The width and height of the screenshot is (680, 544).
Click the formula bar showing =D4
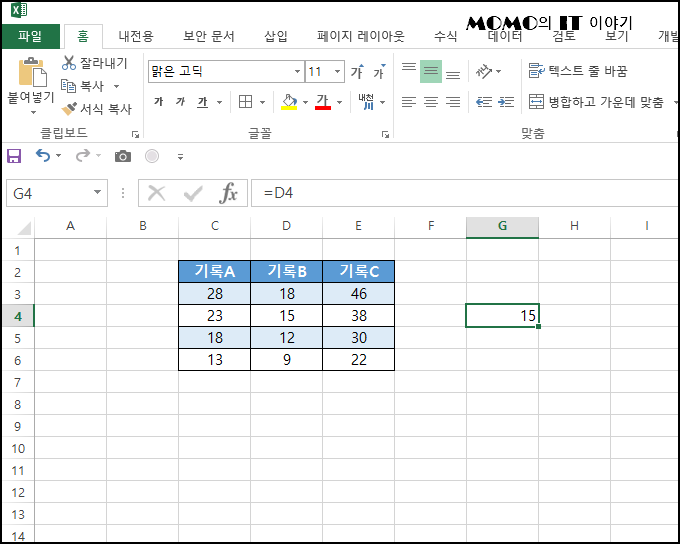(465, 193)
